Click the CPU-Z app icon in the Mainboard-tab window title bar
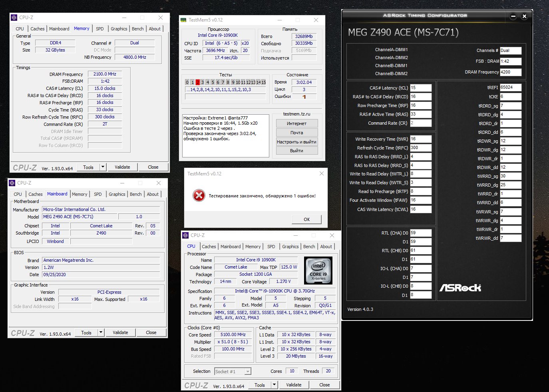This screenshot has width=549, height=392. 12,183
